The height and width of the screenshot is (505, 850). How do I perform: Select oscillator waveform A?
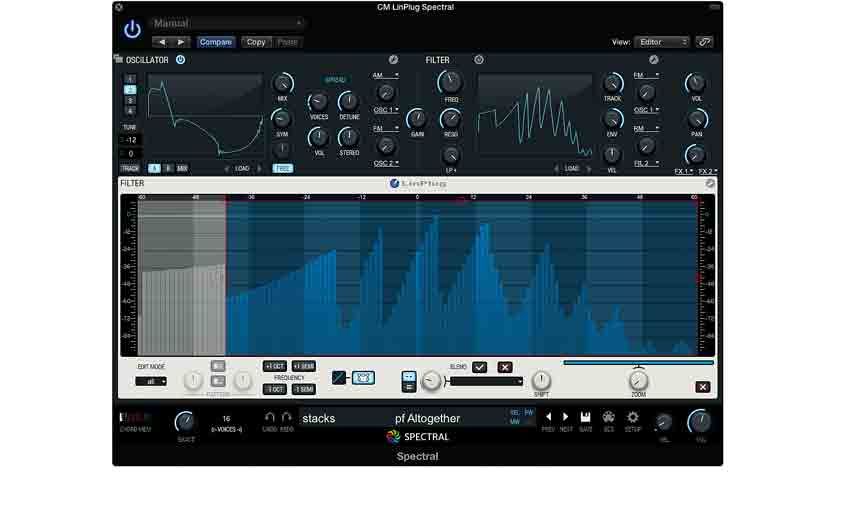point(154,169)
